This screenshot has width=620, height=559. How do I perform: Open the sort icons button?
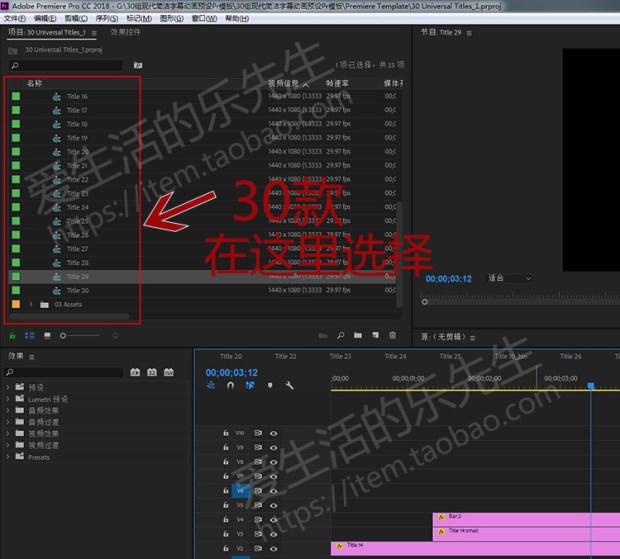(115, 336)
